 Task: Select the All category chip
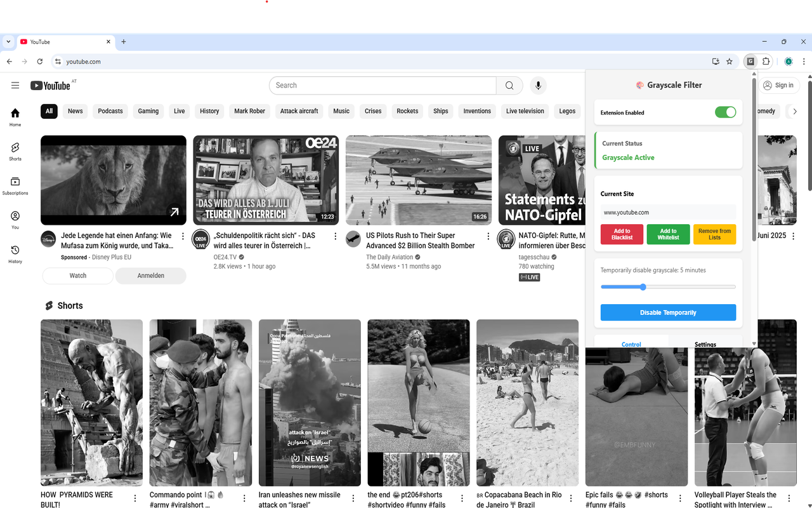pos(49,111)
